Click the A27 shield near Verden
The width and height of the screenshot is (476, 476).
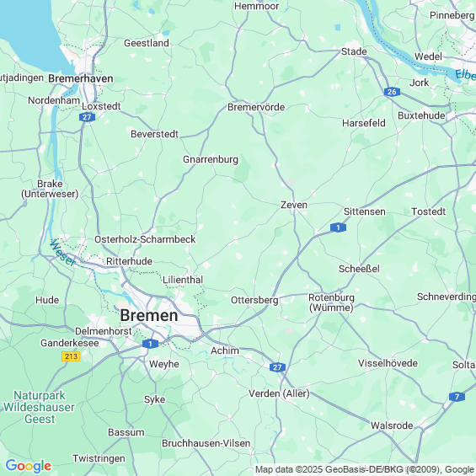coord(277,367)
